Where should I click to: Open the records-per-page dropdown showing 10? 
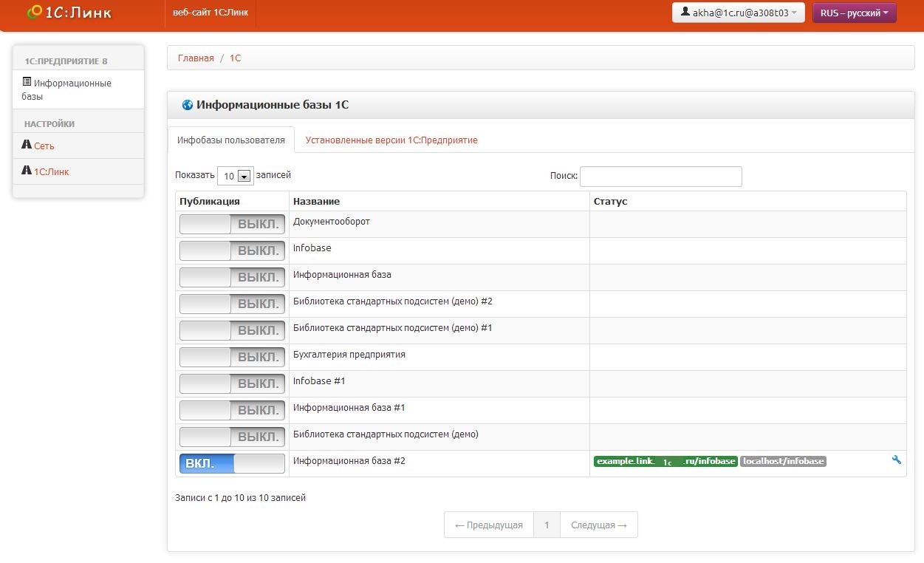click(235, 176)
